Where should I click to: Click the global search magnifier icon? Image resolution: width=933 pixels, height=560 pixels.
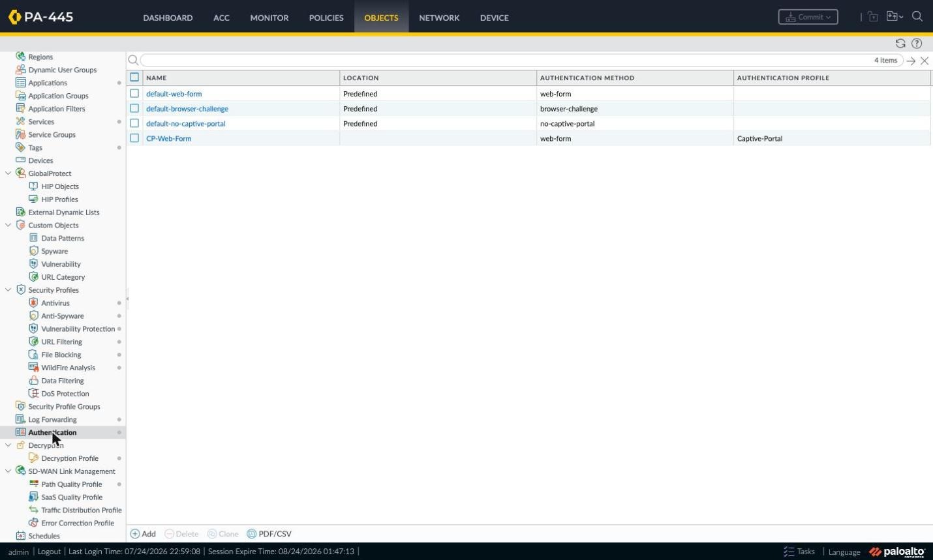(917, 17)
